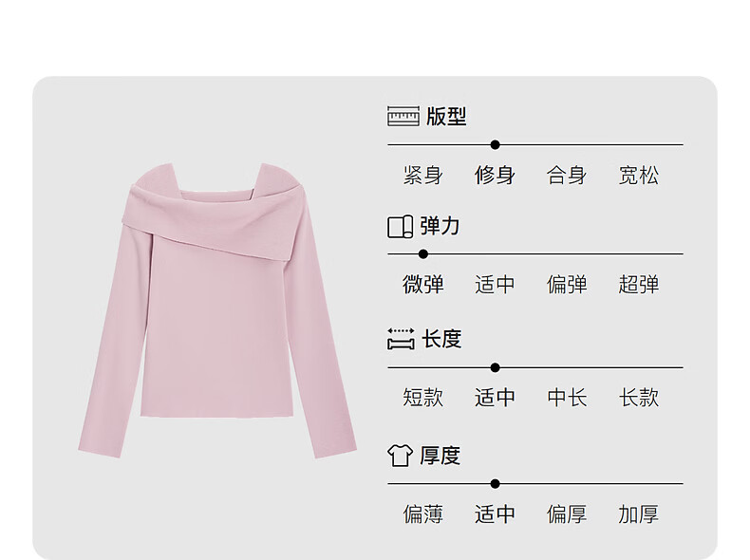Image resolution: width=750 pixels, height=560 pixels.
Task: Click the 版型 slider dot
Action: click(495, 144)
